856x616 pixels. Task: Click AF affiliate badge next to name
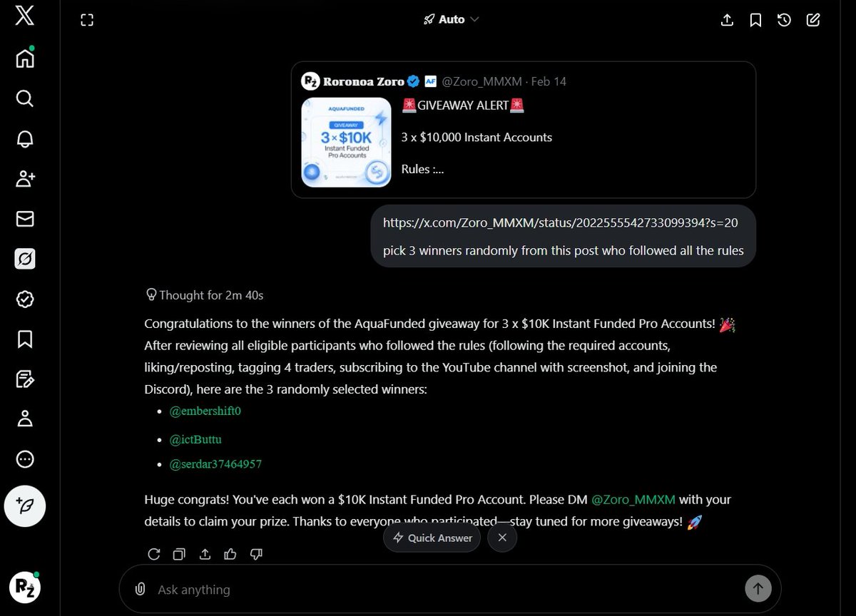430,81
